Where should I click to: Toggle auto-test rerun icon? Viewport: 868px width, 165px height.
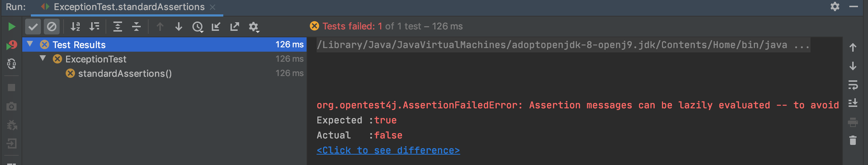[11, 64]
